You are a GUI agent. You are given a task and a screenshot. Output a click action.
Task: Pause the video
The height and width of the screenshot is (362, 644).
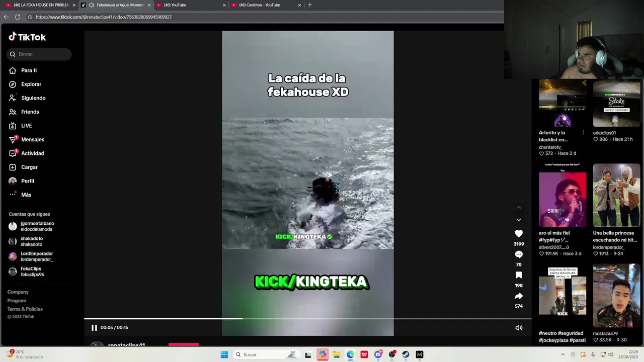[94, 328]
